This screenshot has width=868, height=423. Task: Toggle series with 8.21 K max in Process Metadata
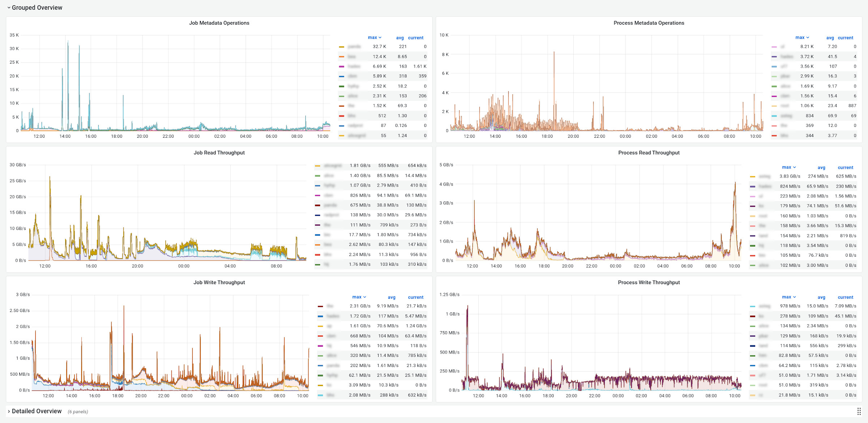783,47
